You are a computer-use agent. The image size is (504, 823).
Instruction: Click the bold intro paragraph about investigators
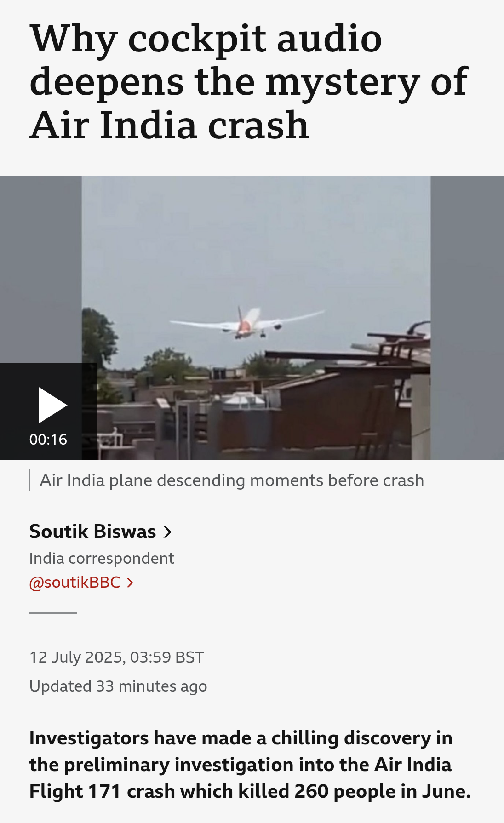(250, 765)
